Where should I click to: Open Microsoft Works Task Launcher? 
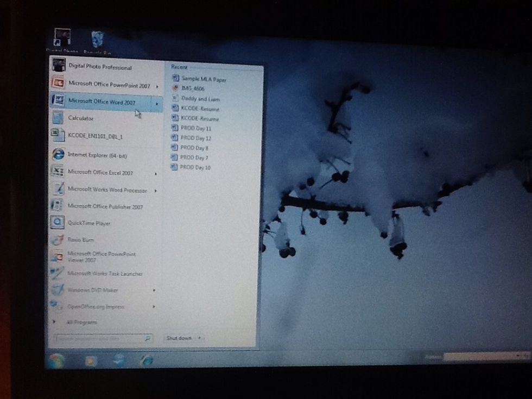tap(104, 274)
